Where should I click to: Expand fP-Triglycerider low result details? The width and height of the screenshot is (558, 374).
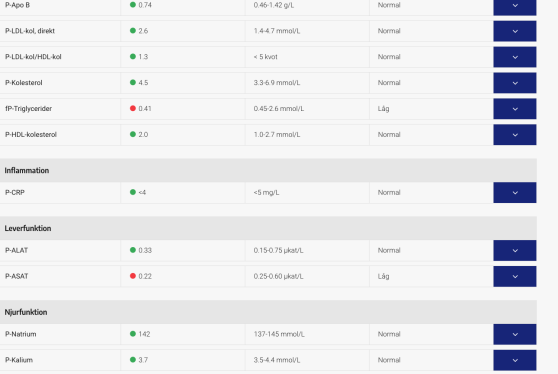515,109
